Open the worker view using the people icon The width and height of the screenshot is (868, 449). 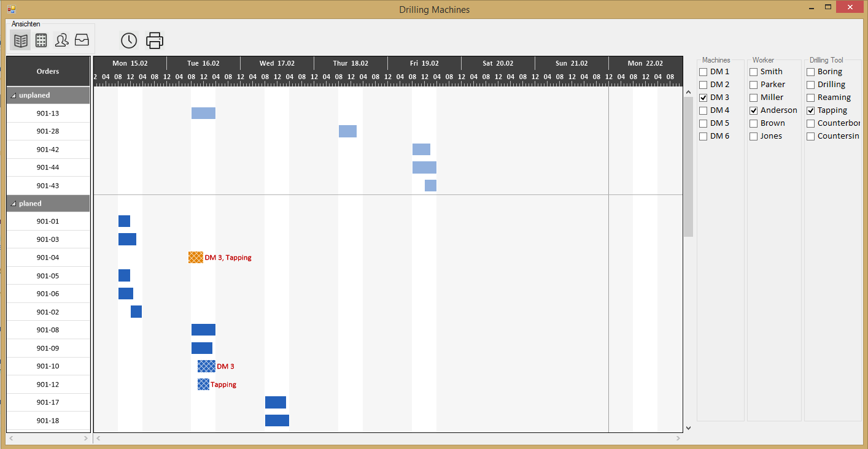61,40
